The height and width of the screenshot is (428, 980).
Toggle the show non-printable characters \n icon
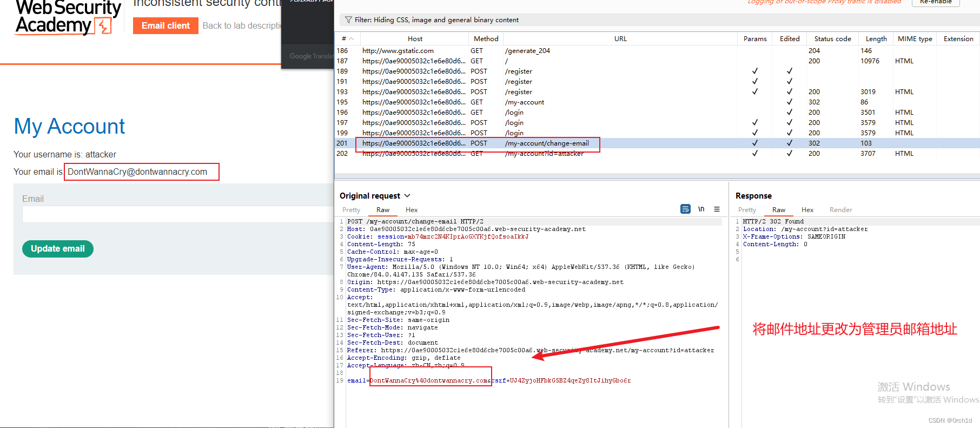click(701, 209)
